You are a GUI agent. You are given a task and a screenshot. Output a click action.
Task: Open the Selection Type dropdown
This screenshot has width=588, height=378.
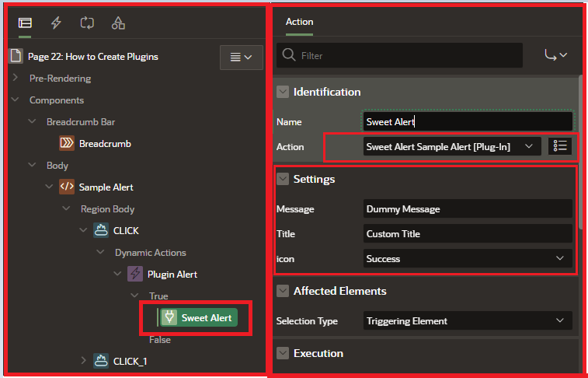468,320
